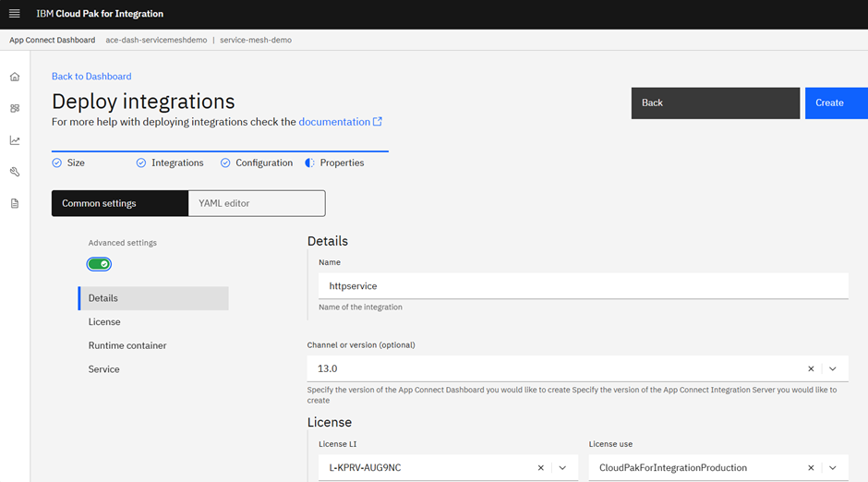
Task: Click the Configuration step label
Action: pos(264,163)
